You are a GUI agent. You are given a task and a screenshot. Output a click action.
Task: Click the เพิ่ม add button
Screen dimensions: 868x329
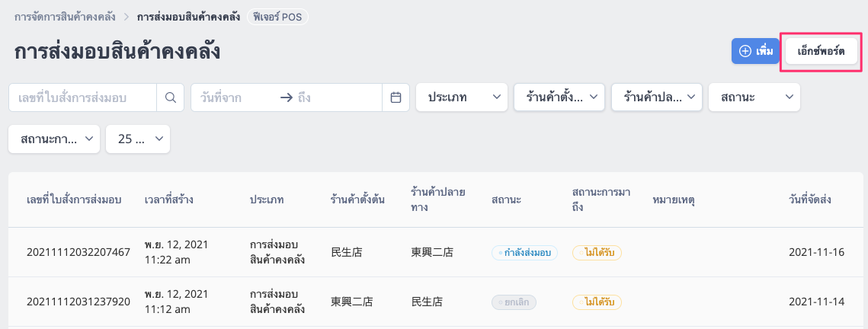(x=756, y=52)
